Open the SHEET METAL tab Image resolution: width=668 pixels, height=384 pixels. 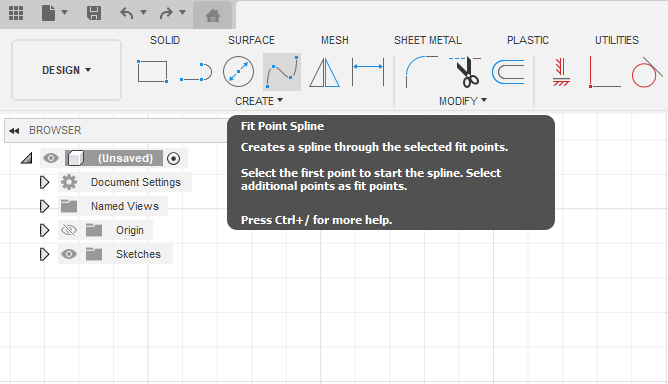click(x=428, y=40)
